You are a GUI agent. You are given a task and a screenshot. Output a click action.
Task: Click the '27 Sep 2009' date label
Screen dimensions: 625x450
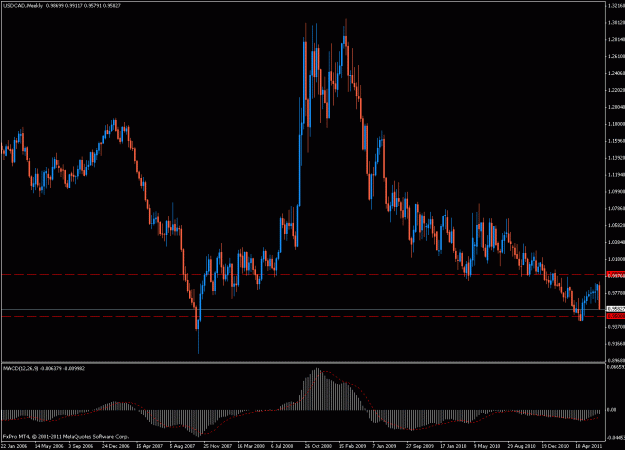tap(420, 446)
